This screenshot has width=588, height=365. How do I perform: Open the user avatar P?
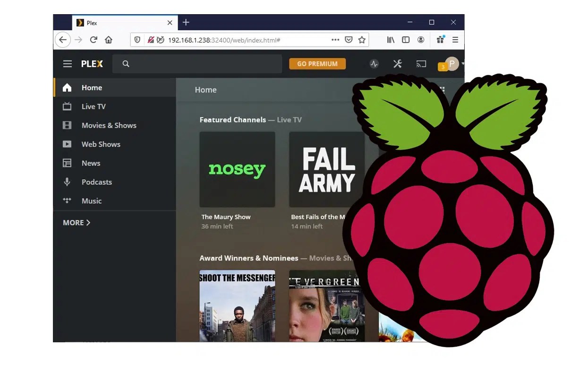coord(452,63)
